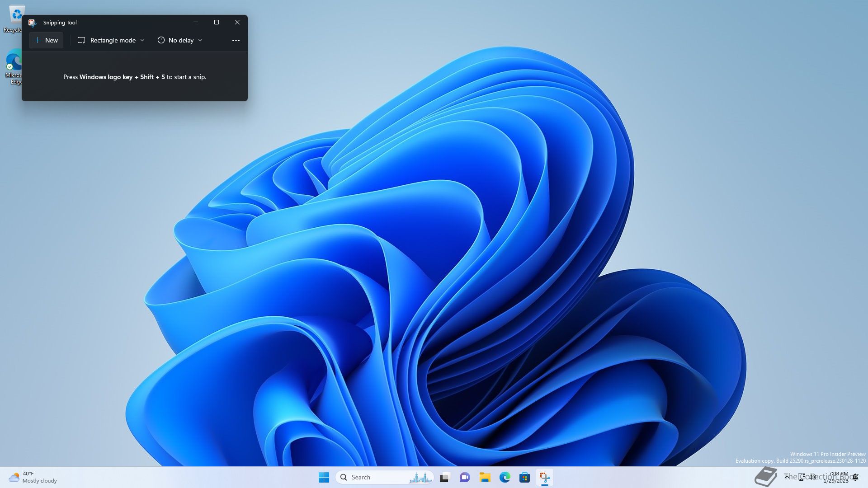Click the taskbar Search box
The width and height of the screenshot is (868, 488).
[385, 477]
